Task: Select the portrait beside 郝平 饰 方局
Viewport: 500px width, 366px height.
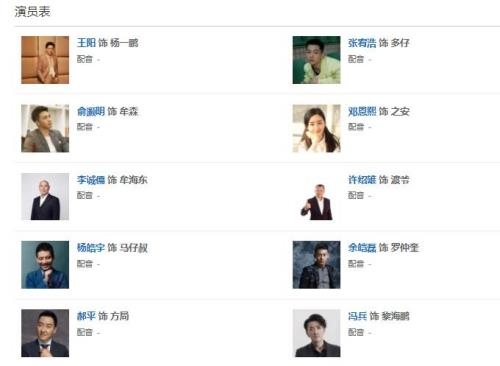Action: [45, 333]
